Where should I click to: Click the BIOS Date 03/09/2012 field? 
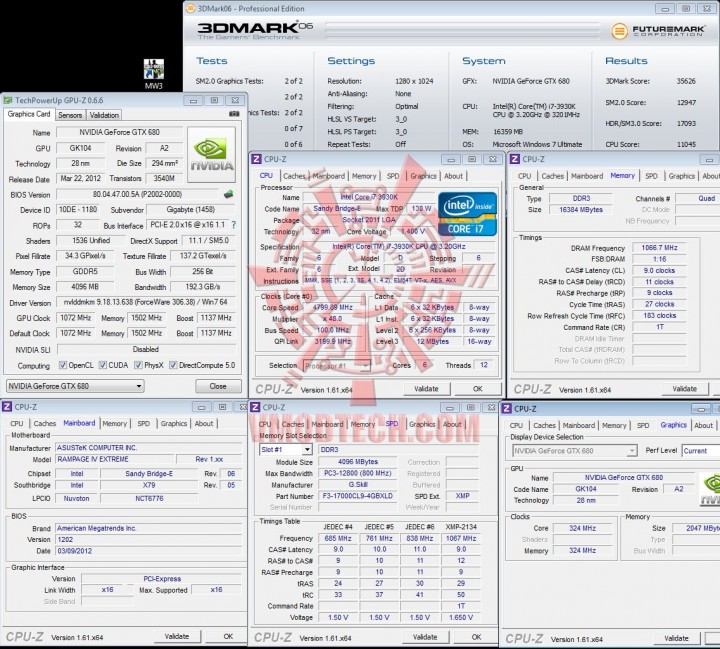[148, 550]
